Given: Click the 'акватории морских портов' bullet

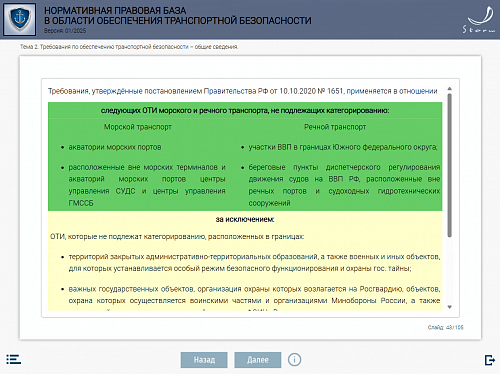Looking at the screenshot, I should point(115,147).
